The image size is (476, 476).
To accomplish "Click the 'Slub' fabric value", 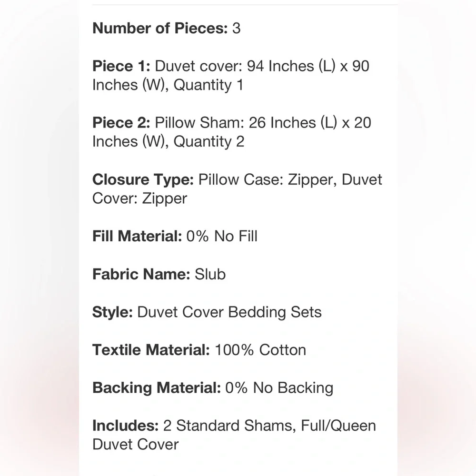I will click(x=210, y=274).
